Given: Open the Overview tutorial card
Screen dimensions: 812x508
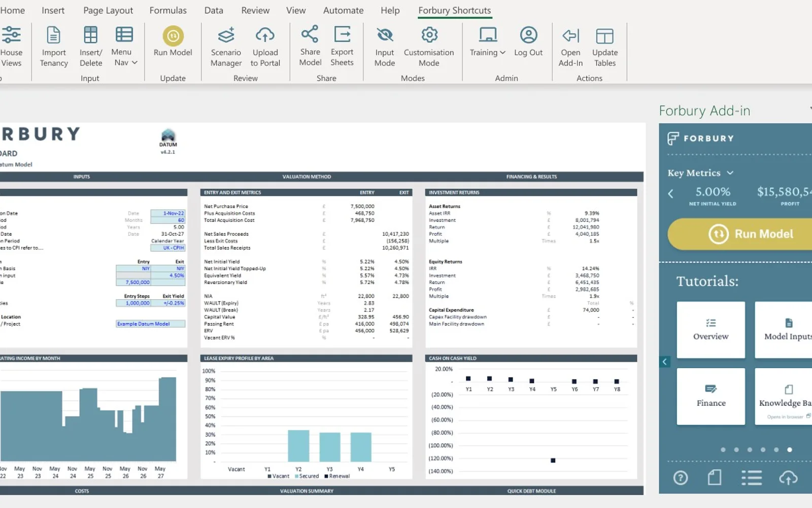Looking at the screenshot, I should pyautogui.click(x=710, y=330).
